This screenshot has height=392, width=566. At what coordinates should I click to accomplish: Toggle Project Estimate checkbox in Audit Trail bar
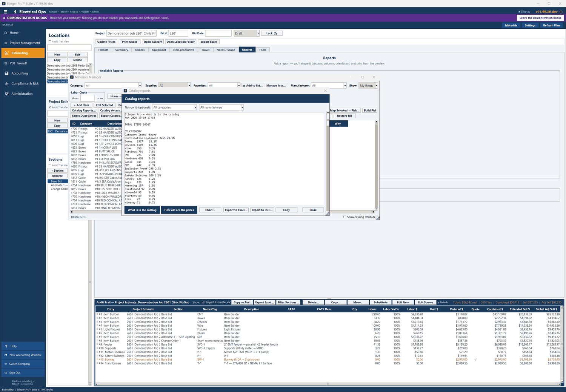[203, 302]
